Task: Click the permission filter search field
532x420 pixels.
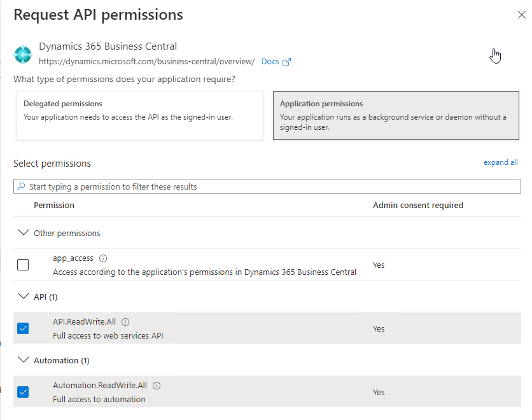Action: point(267,186)
